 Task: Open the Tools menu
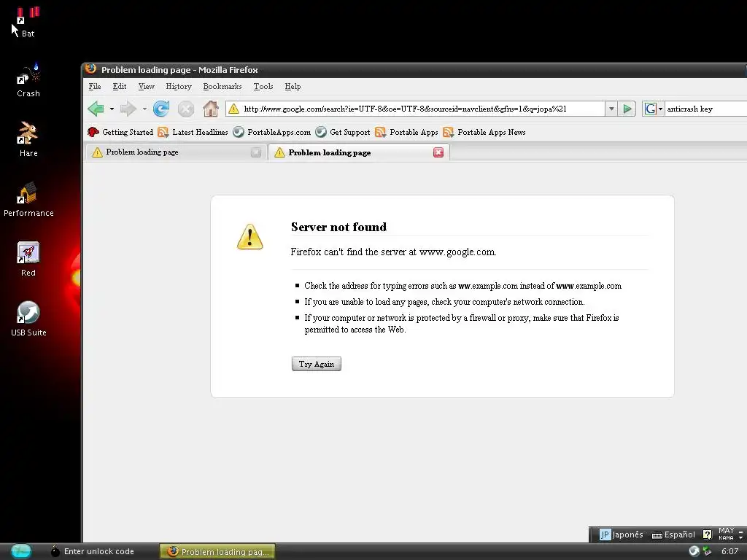coord(263,86)
